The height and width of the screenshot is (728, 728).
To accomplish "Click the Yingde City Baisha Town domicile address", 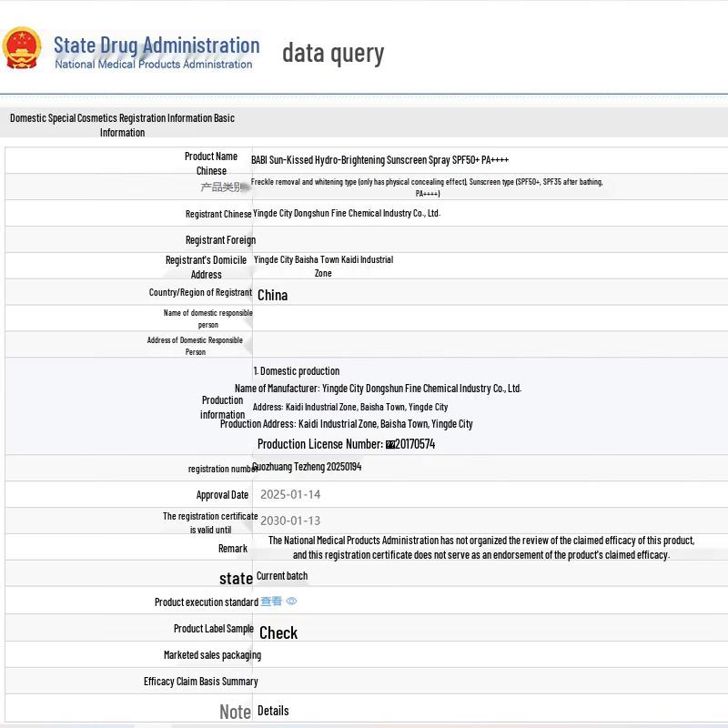I will pos(323,266).
